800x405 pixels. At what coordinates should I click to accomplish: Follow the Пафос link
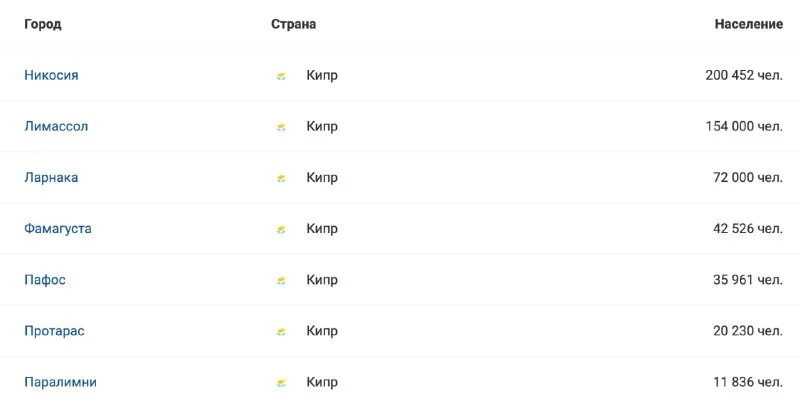pos(45,280)
